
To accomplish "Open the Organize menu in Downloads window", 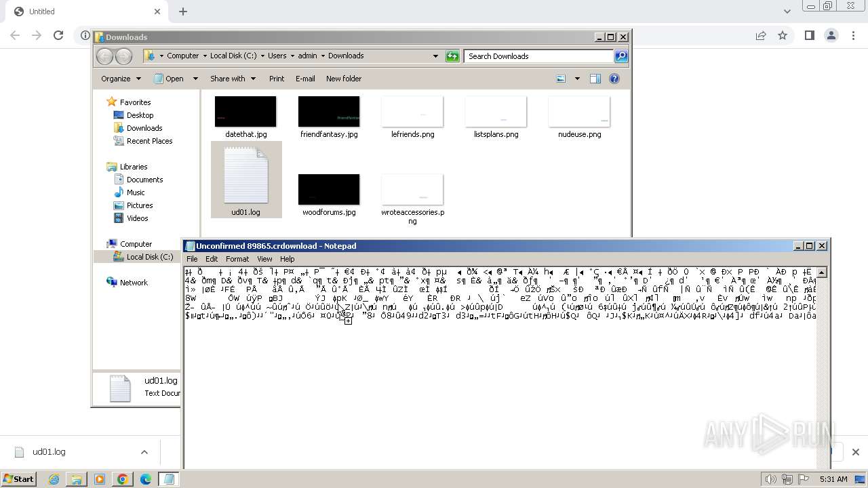I will click(x=121, y=79).
